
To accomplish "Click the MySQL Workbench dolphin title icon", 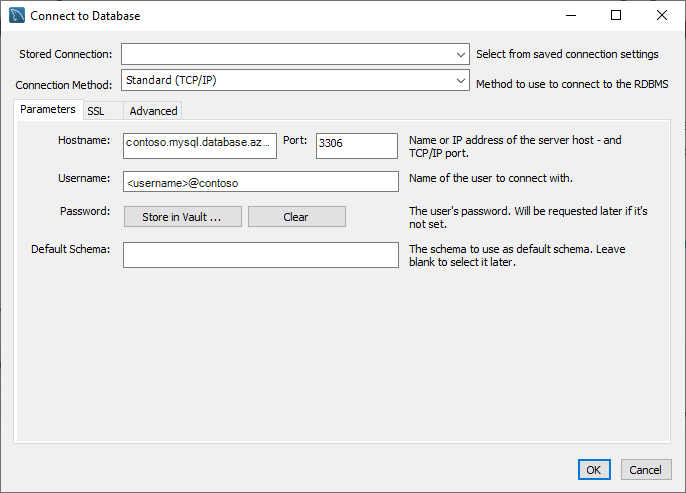I will click(17, 15).
